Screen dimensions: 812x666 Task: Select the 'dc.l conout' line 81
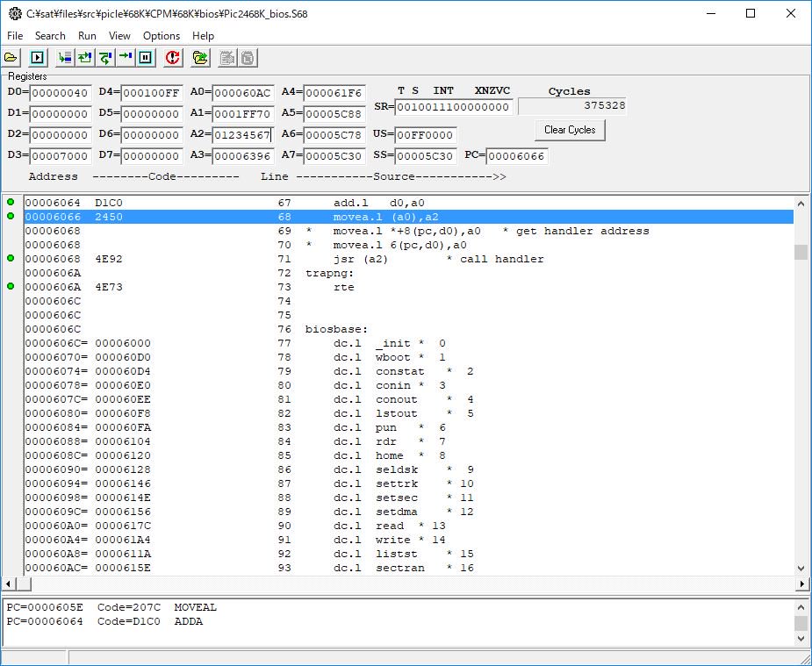tap(409, 399)
